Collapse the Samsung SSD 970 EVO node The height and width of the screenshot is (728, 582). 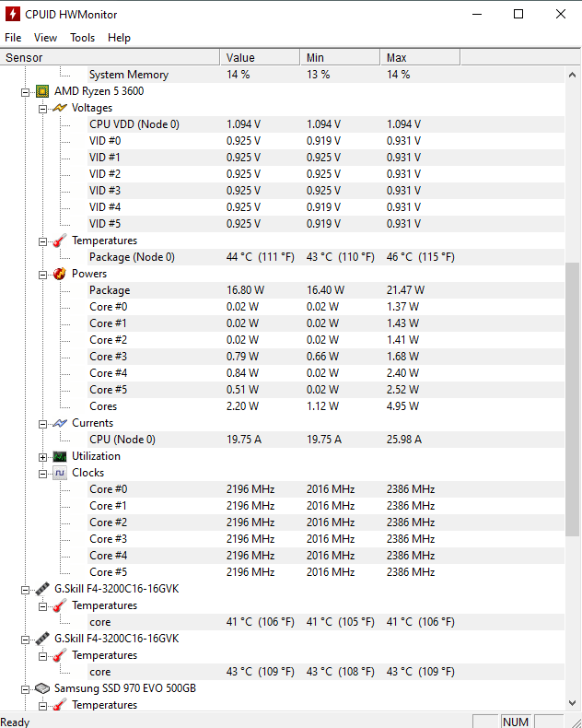25,689
